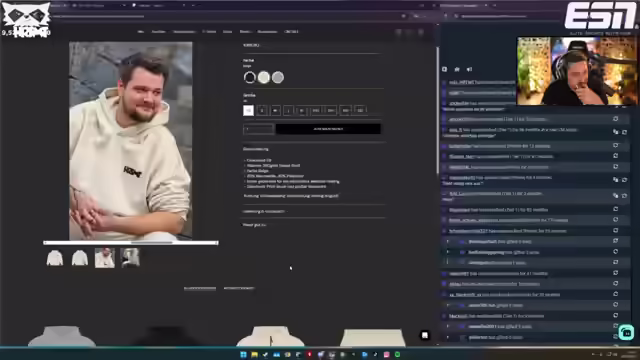Image resolution: width=640 pixels, height=360 pixels.
Task: Open the beige hoodie recommended product
Action: [271, 336]
